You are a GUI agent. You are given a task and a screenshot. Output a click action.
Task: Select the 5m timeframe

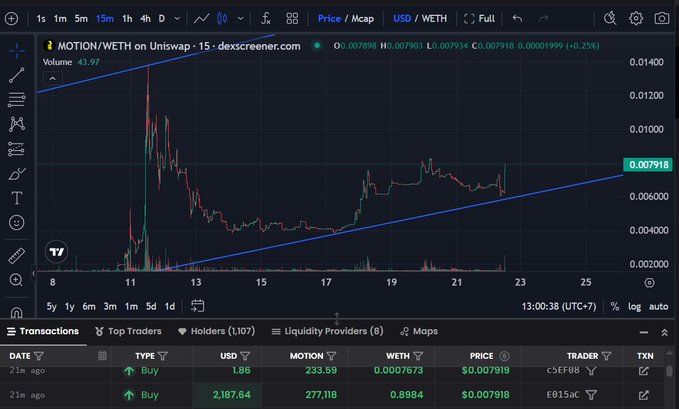(81, 19)
